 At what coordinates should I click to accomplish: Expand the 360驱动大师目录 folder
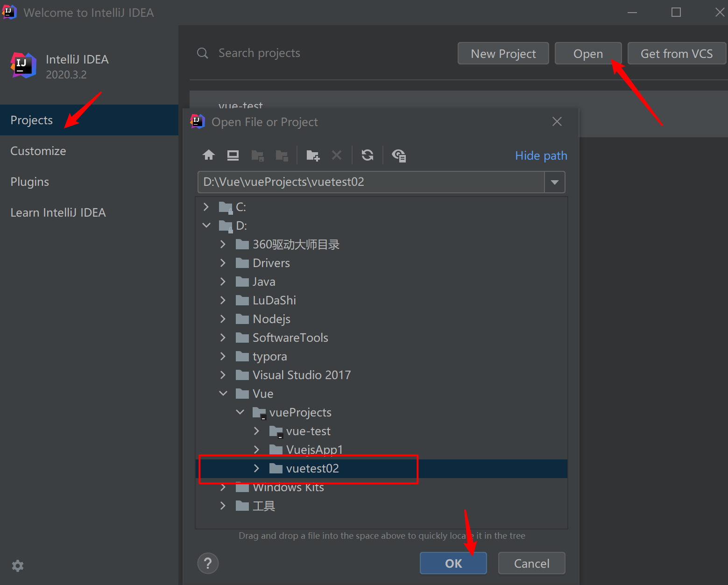[223, 244]
